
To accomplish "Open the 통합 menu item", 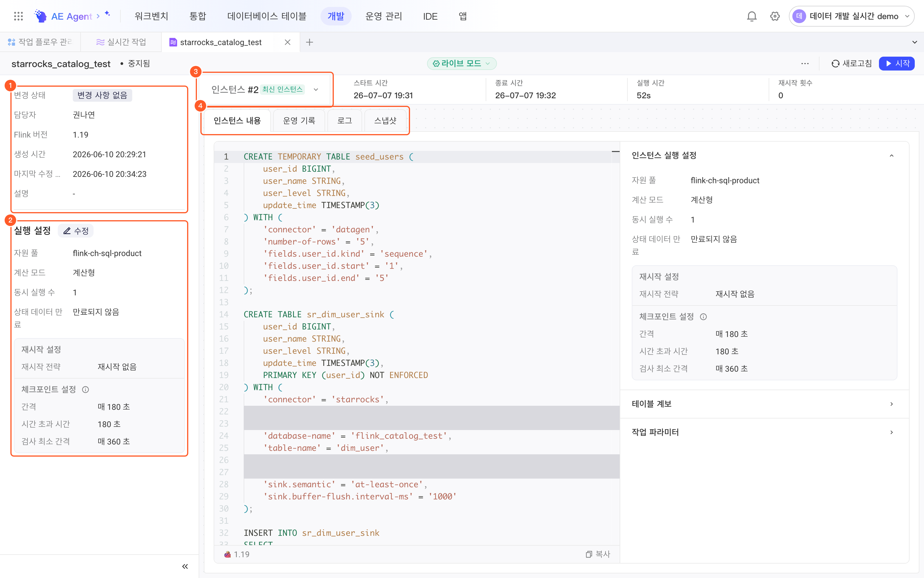I will [x=198, y=16].
